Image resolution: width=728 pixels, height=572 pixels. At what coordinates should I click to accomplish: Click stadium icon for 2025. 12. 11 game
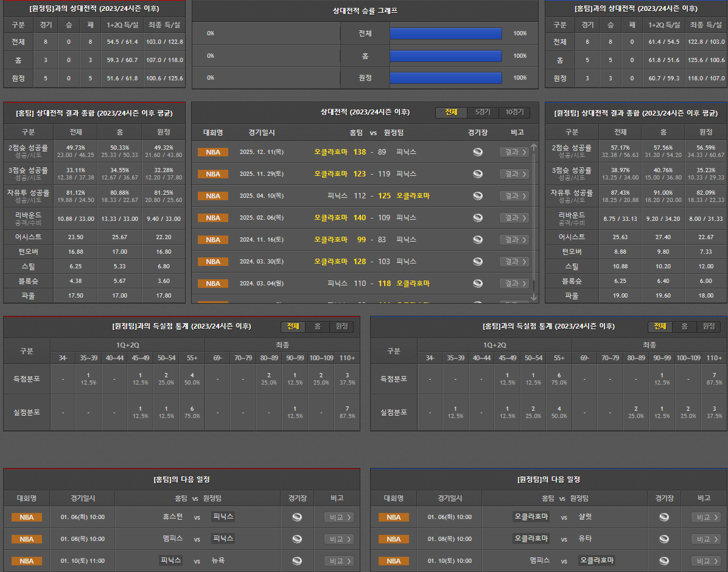click(x=478, y=152)
